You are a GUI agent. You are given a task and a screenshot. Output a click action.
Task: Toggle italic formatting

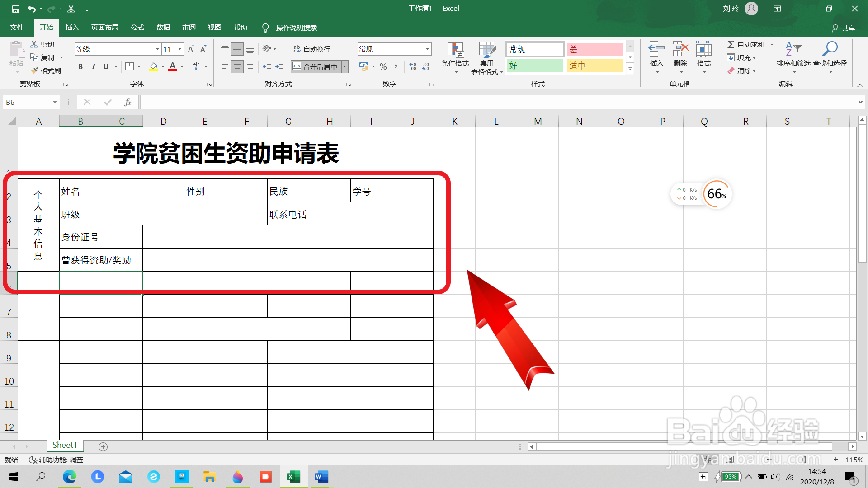pos(93,66)
